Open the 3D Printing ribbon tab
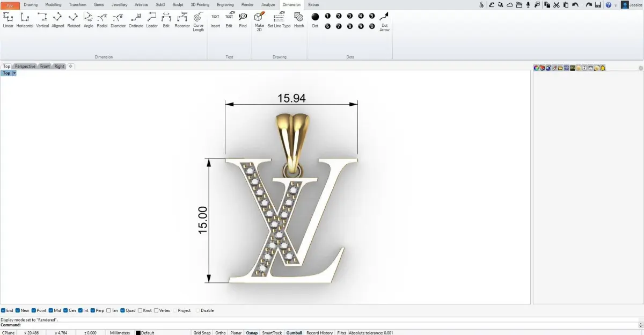 coord(200,5)
